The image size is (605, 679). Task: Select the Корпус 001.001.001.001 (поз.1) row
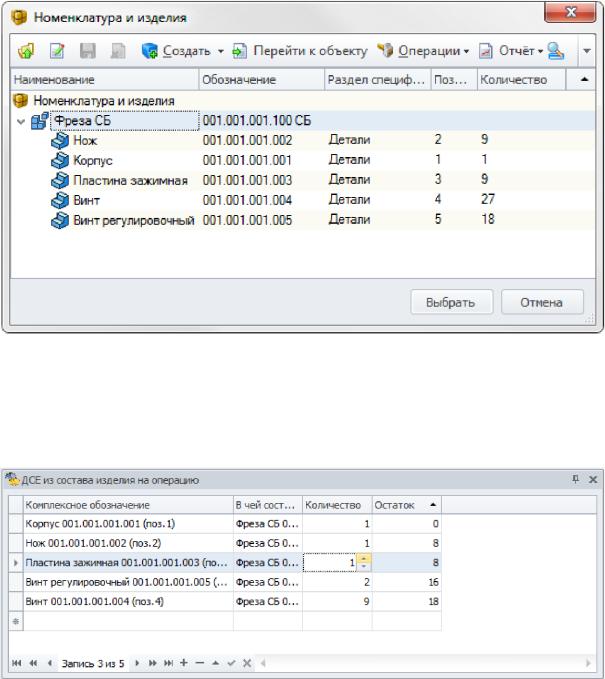pyautogui.click(x=225, y=524)
